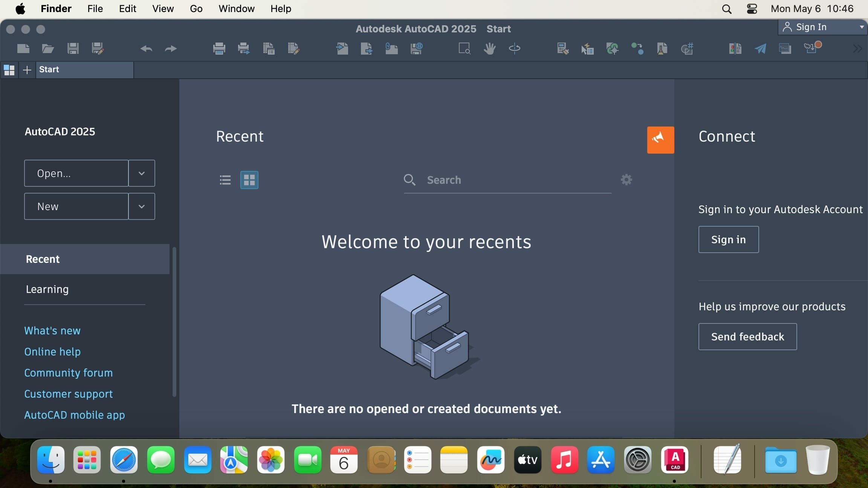Image resolution: width=868 pixels, height=488 pixels.
Task: Click Save to Web globe icon
Action: tap(416, 49)
